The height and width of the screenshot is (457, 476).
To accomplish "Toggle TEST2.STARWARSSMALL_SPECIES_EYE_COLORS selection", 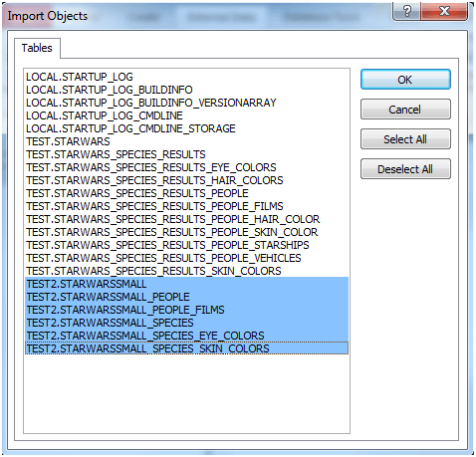I will coord(186,336).
